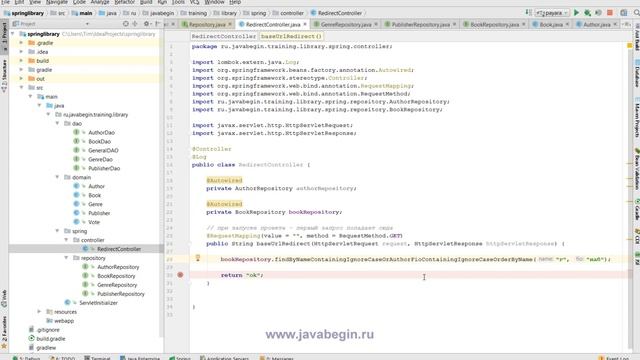Toggle the Project tool window tab on left edge
640x360 pixels.
point(4,37)
